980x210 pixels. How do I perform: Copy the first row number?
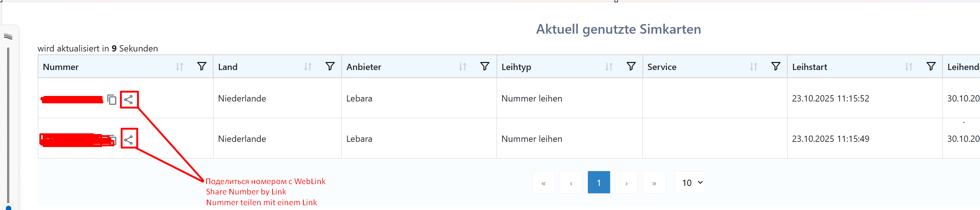click(x=111, y=100)
